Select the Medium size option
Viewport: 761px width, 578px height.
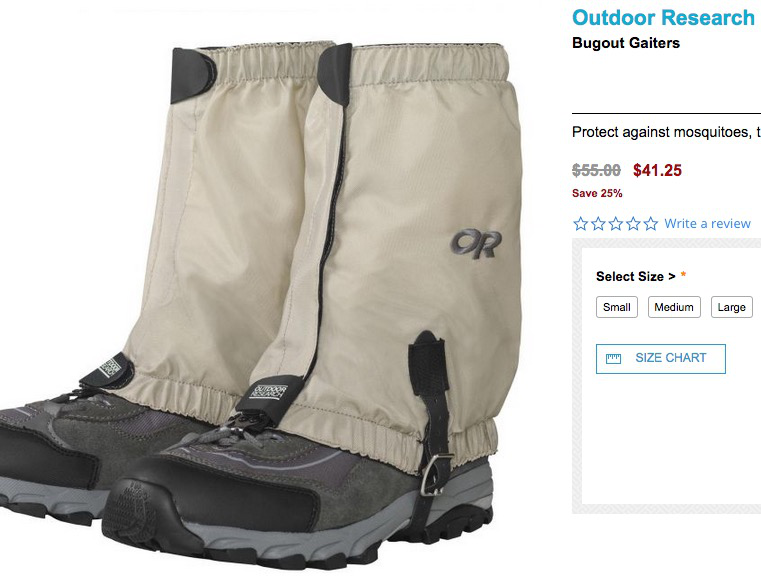click(674, 307)
